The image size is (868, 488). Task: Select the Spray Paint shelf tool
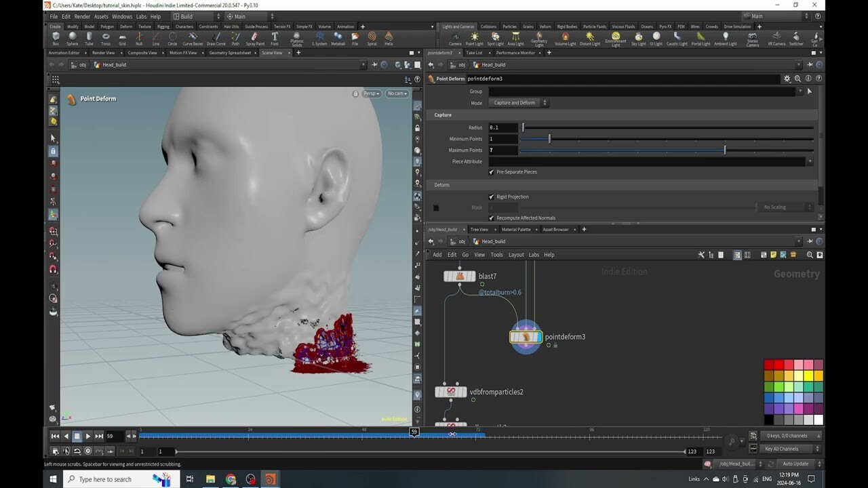coord(255,39)
